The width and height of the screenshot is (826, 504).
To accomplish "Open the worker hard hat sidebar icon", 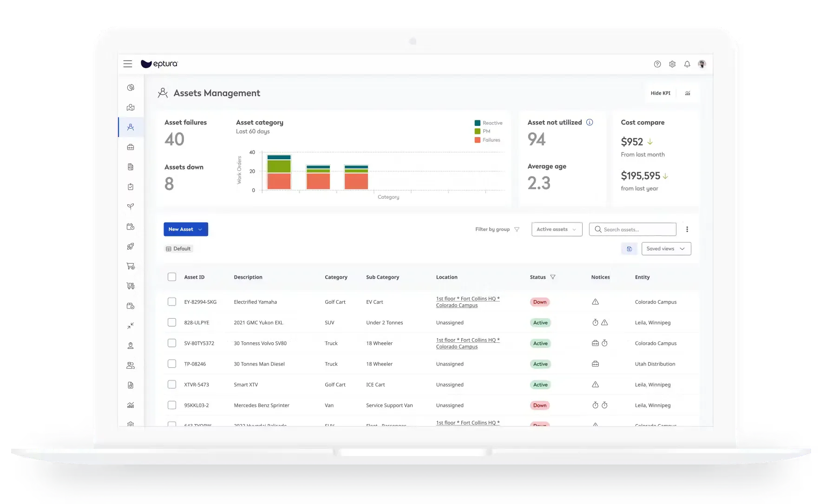I will (x=131, y=346).
